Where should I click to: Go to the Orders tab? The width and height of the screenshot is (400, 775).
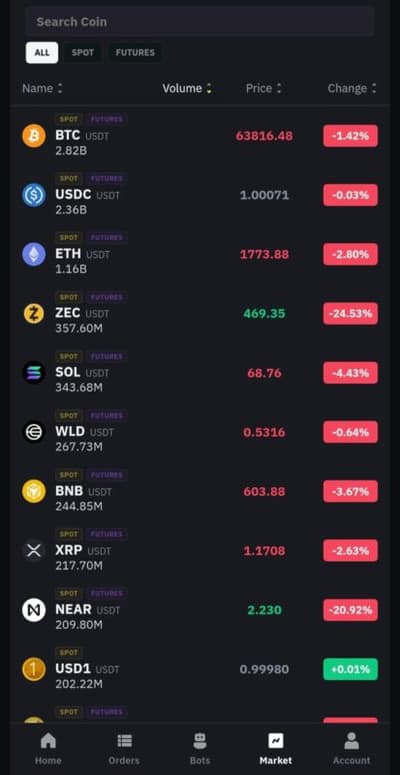pyautogui.click(x=124, y=748)
